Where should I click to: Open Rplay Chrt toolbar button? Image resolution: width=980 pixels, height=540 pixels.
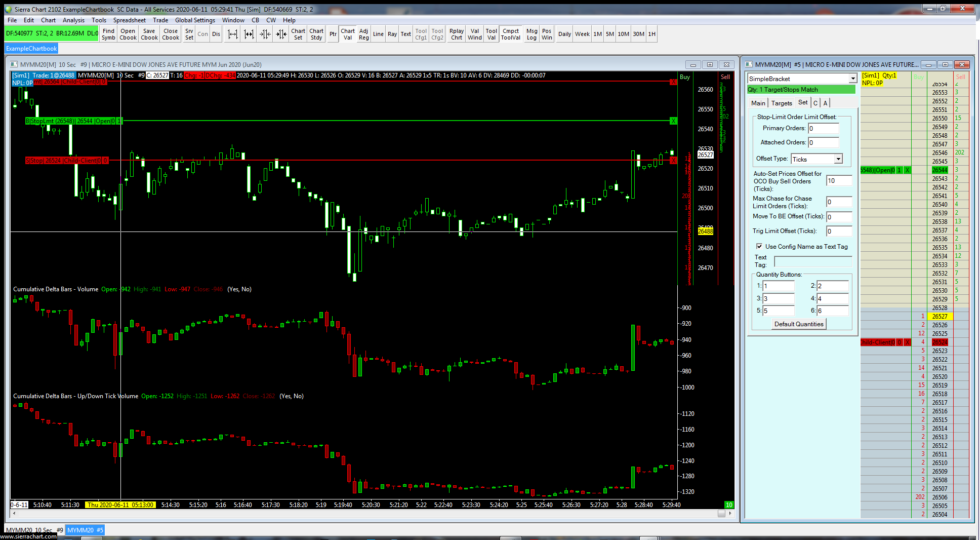pyautogui.click(x=457, y=34)
